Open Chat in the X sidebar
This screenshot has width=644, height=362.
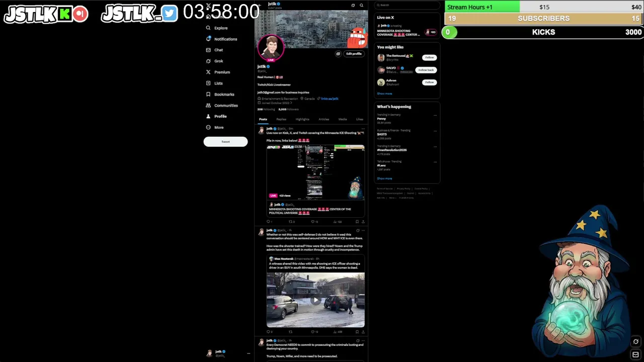tap(214, 50)
